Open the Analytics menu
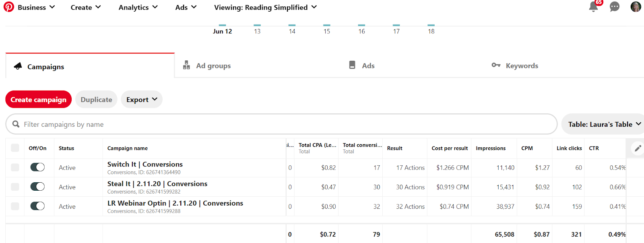This screenshot has height=243, width=644. tap(138, 7)
